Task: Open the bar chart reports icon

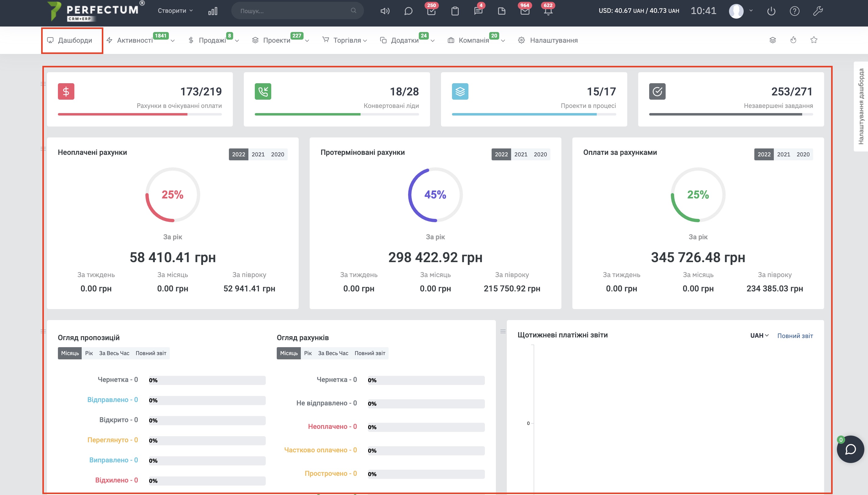Action: pos(213,11)
